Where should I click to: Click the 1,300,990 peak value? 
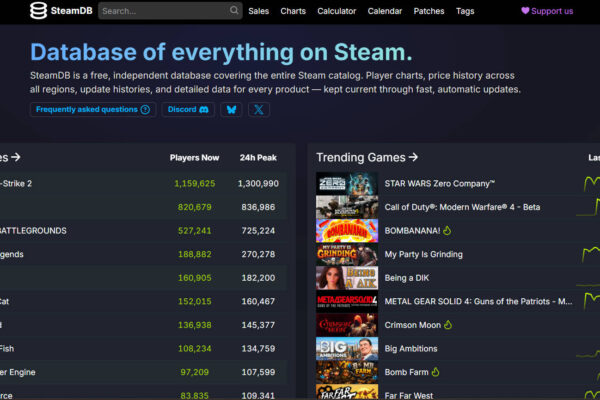[258, 184]
